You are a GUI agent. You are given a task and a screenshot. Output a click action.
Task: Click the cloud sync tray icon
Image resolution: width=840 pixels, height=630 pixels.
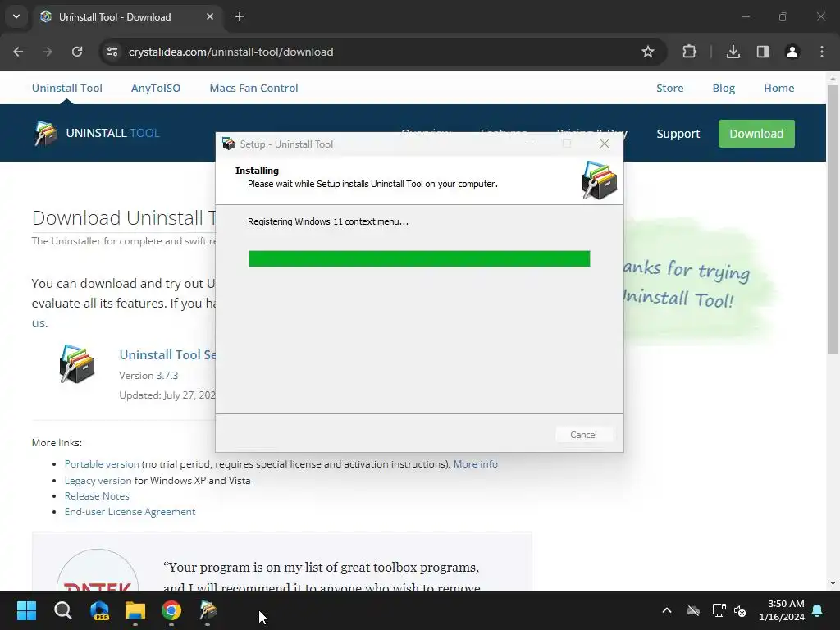693,610
